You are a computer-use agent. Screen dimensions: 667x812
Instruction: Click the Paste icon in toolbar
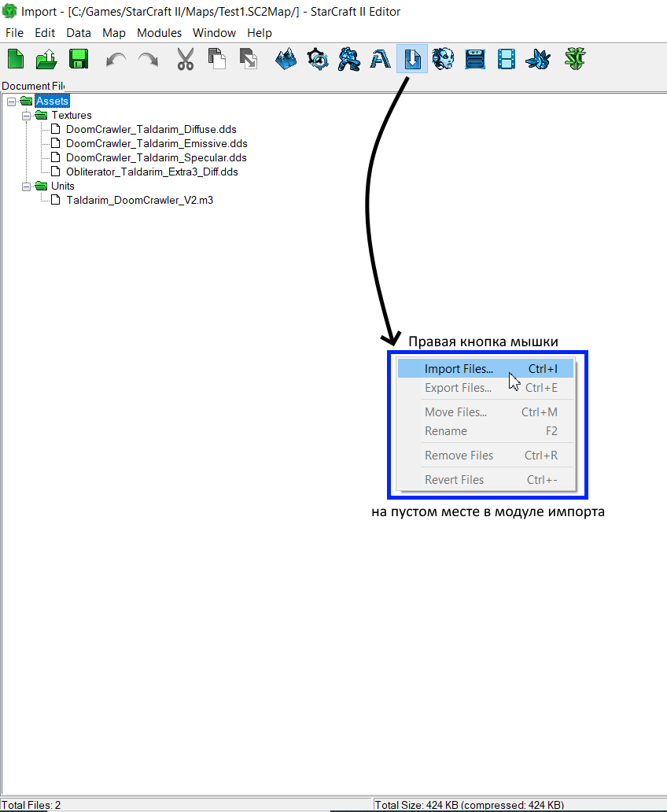coord(249,58)
